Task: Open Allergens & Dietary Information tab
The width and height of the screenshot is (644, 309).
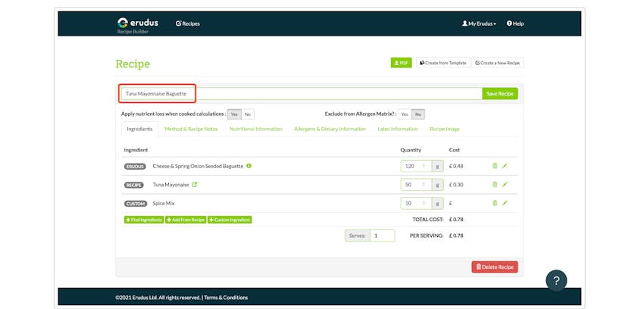Action: (330, 129)
